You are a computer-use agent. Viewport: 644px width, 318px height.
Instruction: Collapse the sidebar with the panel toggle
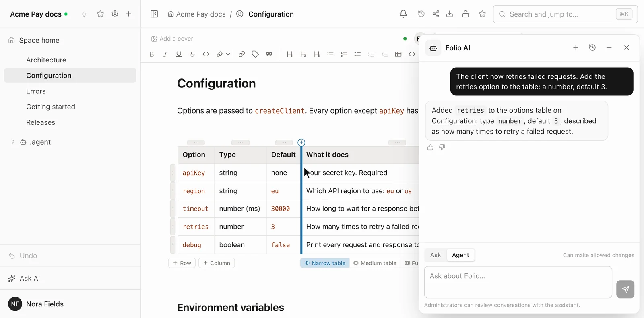pos(154,14)
